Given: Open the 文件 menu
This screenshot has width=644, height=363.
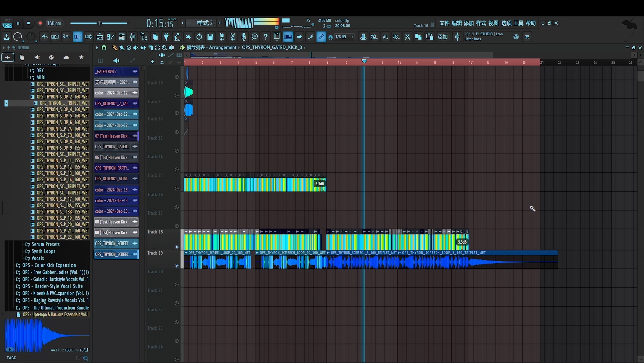Looking at the screenshot, I should click(444, 23).
